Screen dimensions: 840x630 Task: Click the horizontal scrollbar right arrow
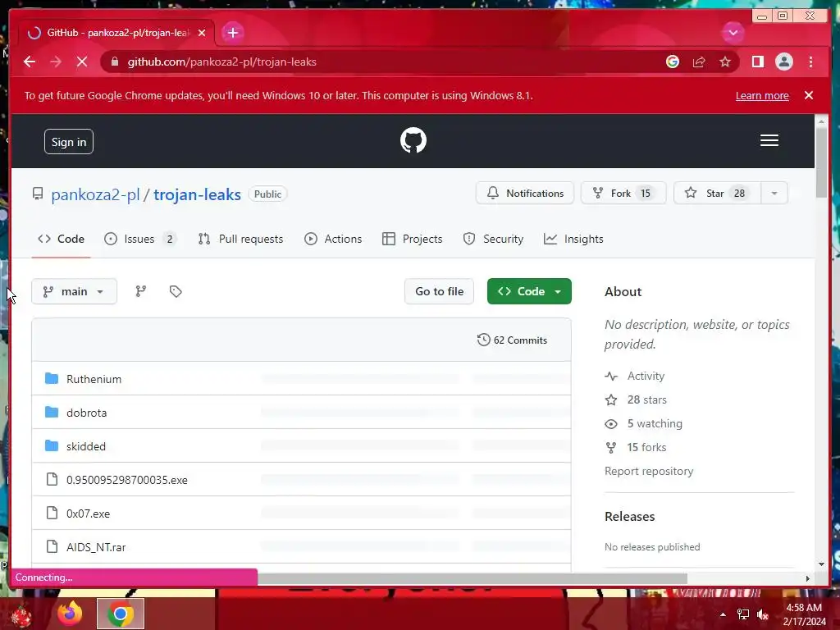[808, 578]
